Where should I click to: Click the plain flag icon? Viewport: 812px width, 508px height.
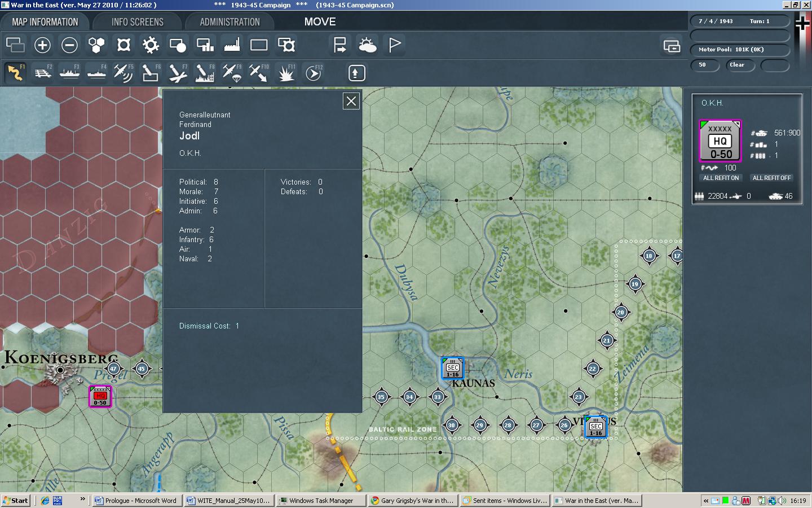click(394, 45)
